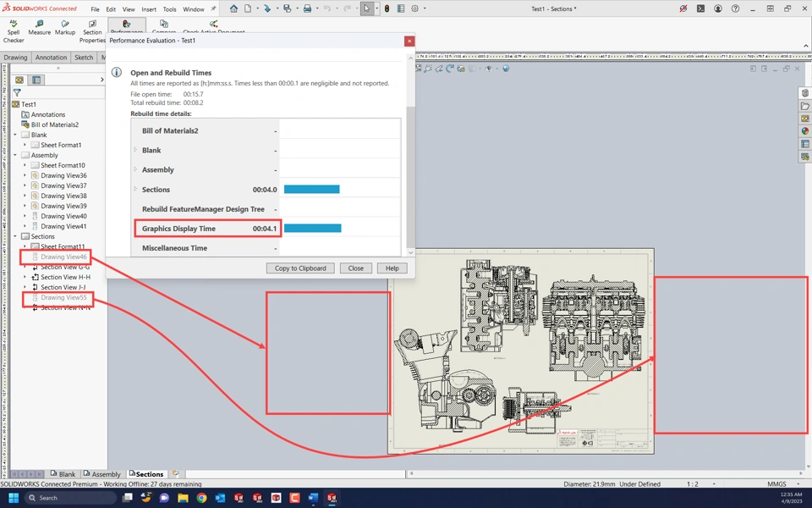Click the Windows Start button
This screenshot has height=508, width=812.
[14, 498]
